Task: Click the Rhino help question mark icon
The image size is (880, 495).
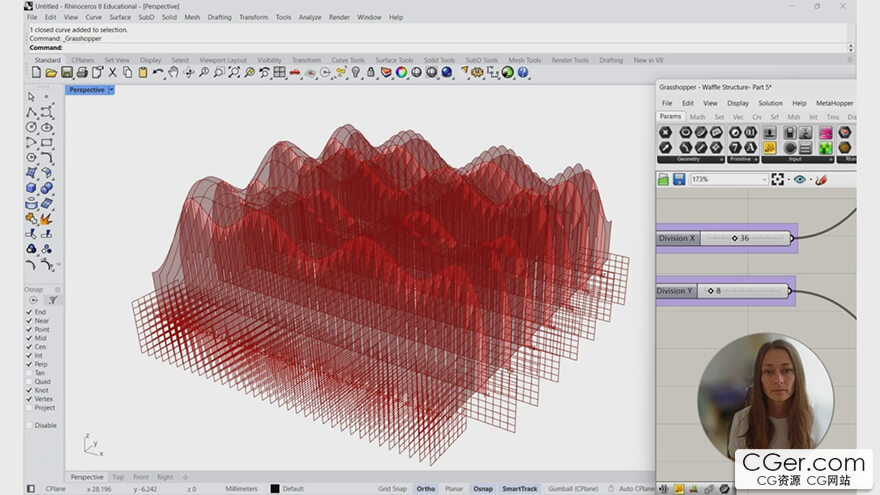Action: (523, 72)
